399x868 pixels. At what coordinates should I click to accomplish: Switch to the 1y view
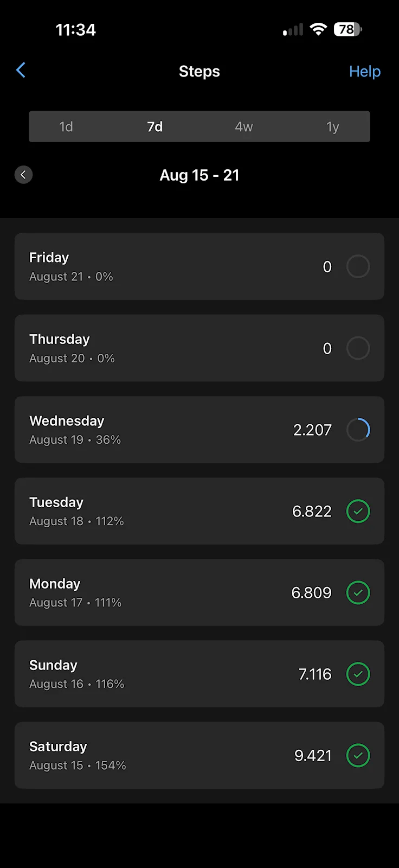(332, 126)
